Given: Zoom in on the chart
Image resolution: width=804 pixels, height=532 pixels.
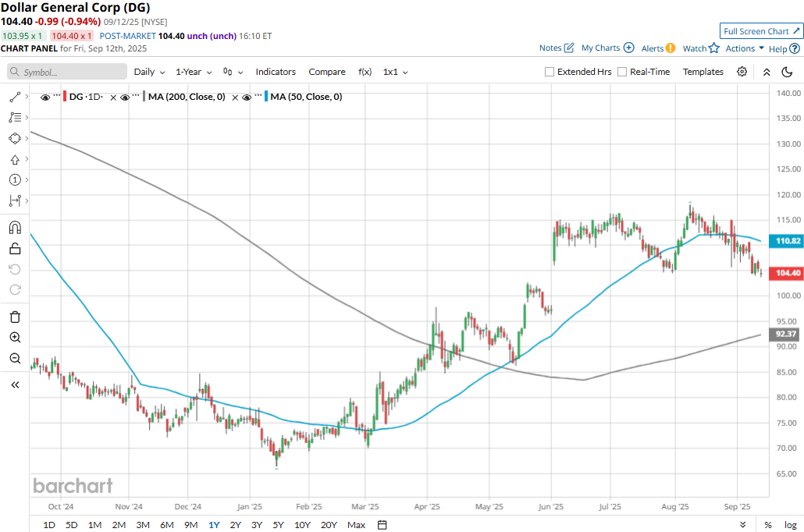Looking at the screenshot, I should [15, 337].
